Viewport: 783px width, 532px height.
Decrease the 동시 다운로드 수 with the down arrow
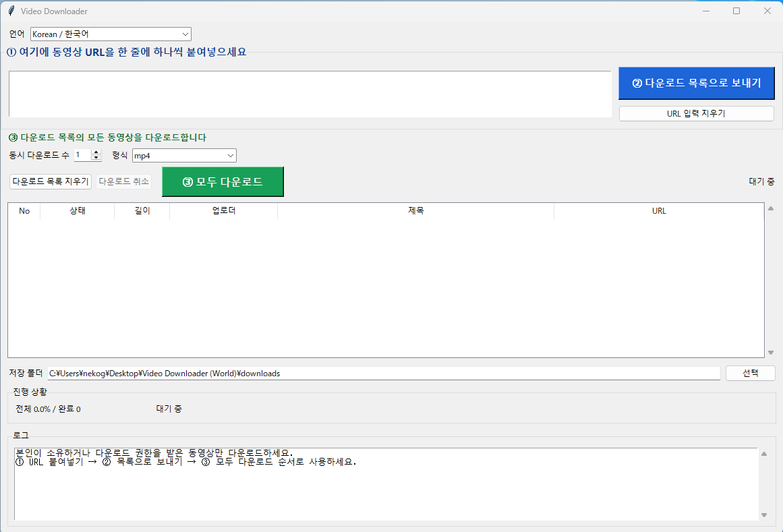coord(96,158)
